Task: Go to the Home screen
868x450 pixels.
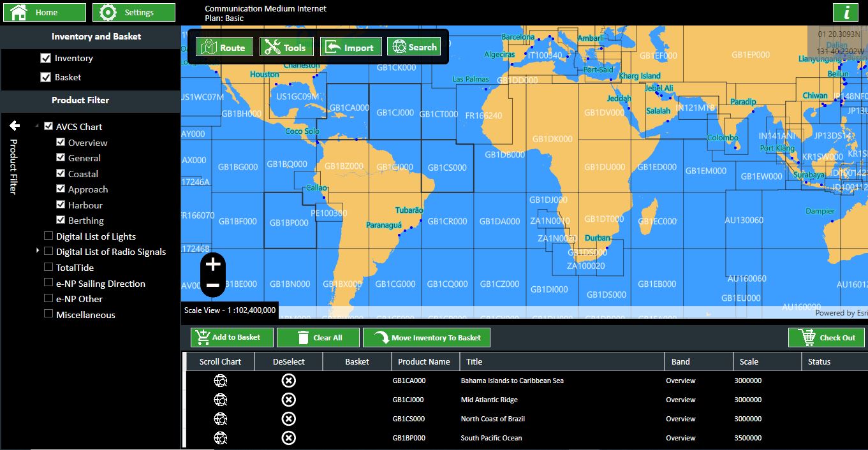Action: coord(44,11)
